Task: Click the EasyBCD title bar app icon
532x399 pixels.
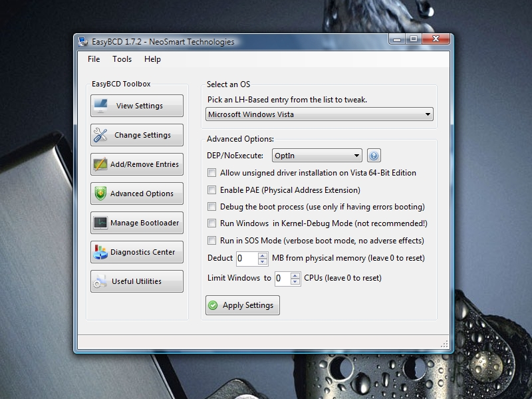Action: [x=82, y=42]
